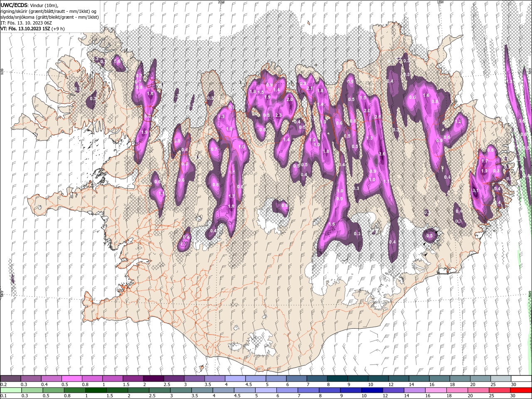Viewport: 532px width, 399px height.
Task: Select the pale green 0.1 rain scale swatch
Action: pos(10,390)
